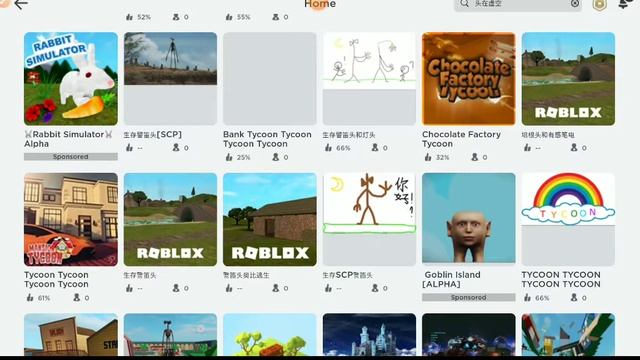Click player count icon under uppercase TYCOON TYCOON title
Viewport: 640px width, 360px height.
[574, 298]
